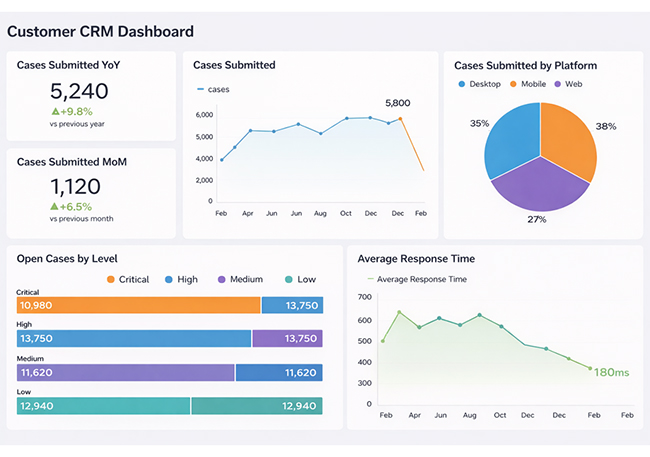Click the Customer CRM Dashboard title
The width and height of the screenshot is (650, 457).
(100, 32)
